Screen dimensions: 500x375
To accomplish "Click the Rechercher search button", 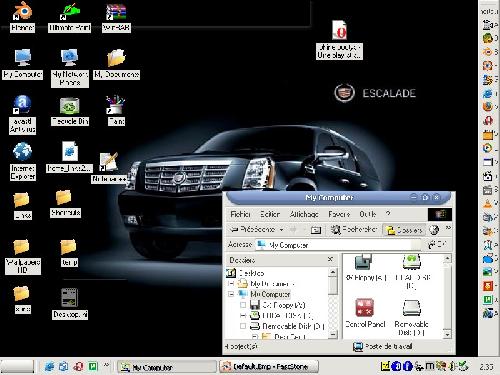I will 354,230.
